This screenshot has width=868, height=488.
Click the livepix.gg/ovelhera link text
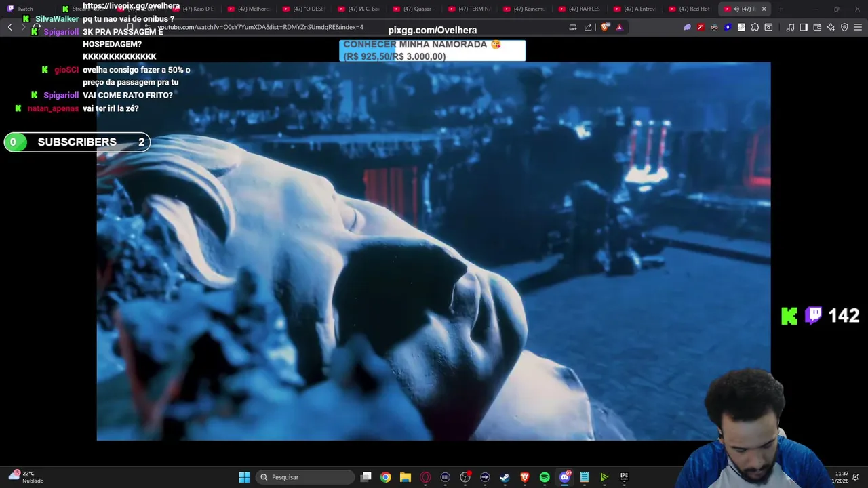(131, 6)
